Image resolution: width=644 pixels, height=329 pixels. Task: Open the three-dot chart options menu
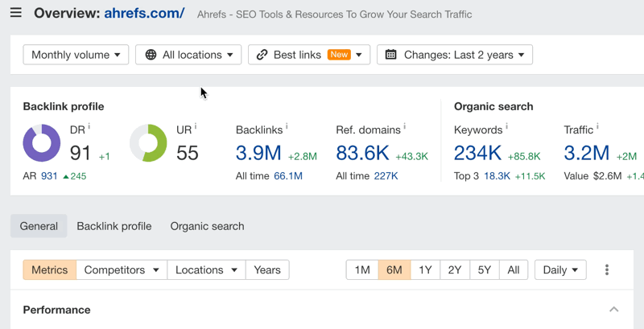(607, 270)
